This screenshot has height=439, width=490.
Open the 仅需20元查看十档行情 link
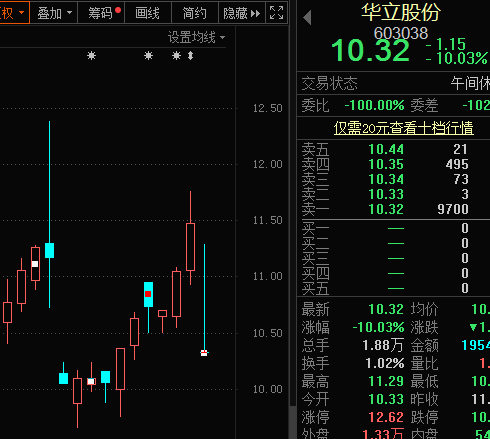tap(404, 128)
